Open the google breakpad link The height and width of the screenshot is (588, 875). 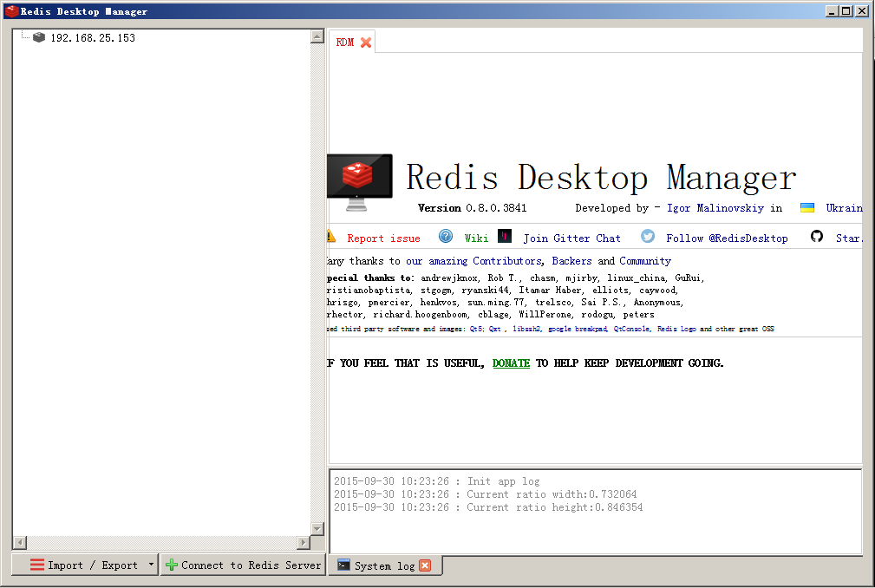577,330
